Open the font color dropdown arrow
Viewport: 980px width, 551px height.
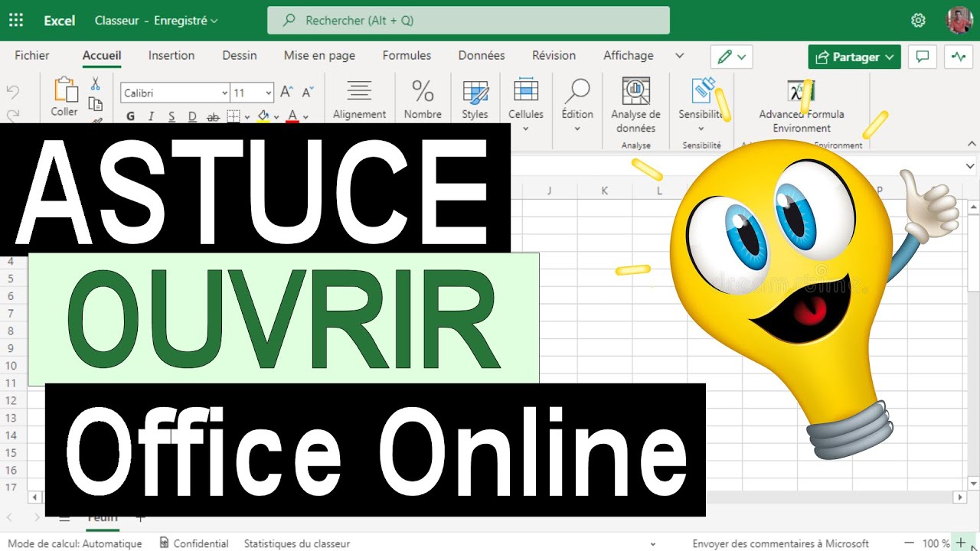pyautogui.click(x=305, y=117)
